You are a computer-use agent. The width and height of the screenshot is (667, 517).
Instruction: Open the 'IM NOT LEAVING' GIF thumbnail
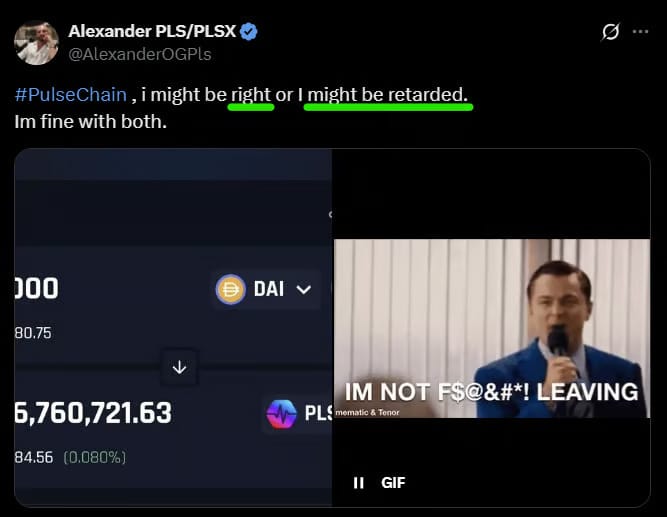(x=491, y=327)
